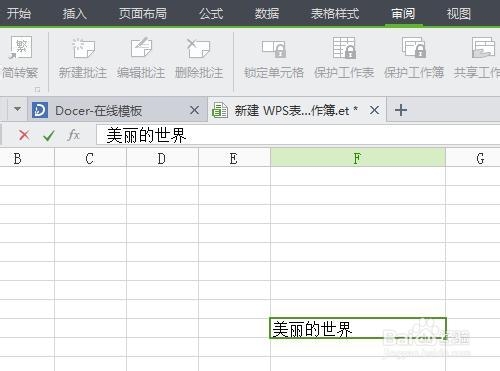Click in the formula bar showing 美丽的世界
Screen dimensions: 500x371
click(x=298, y=135)
